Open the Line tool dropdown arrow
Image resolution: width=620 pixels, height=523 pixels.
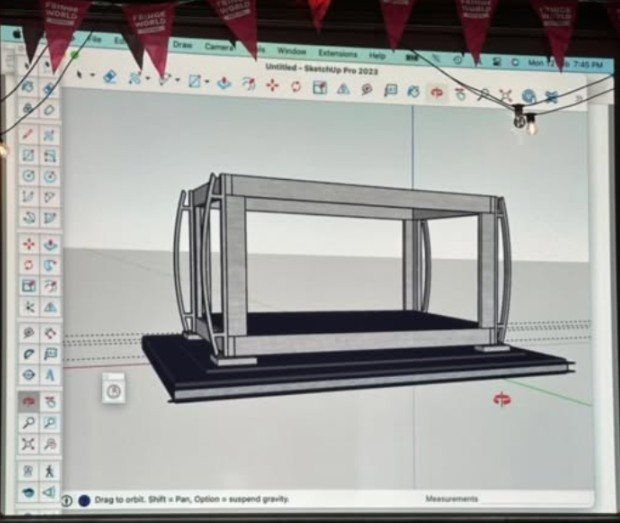148,77
